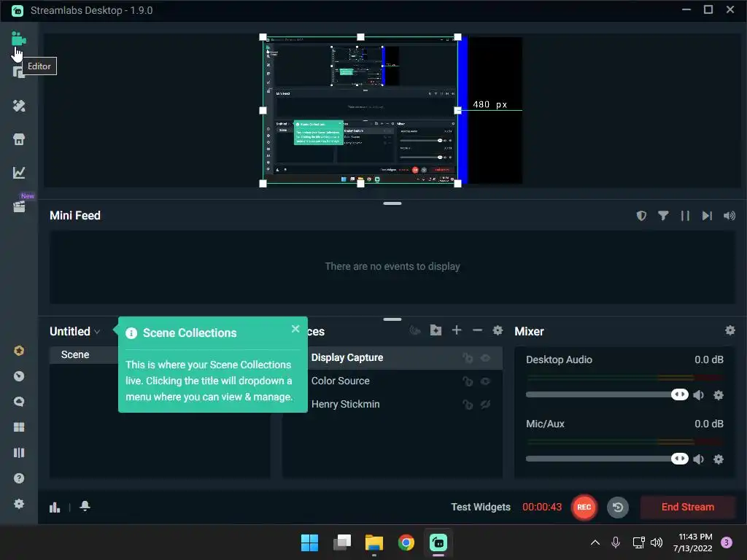Mute Mini Feed event sounds
Screen dimensions: 747x560
pos(729,216)
